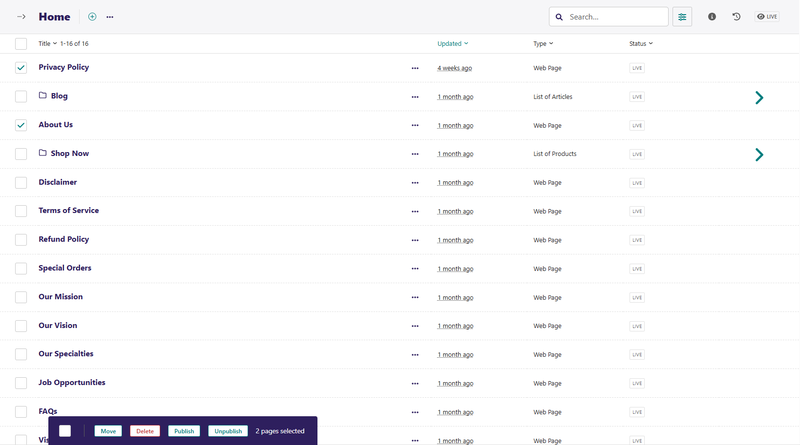This screenshot has width=800, height=445.
Task: Open Shop Now folder arrow
Action: (x=759, y=155)
